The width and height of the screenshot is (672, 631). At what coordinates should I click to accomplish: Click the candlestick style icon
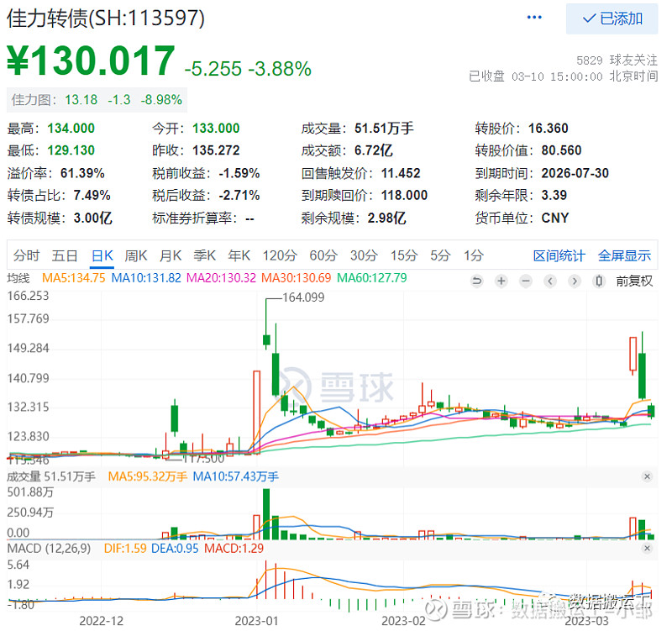[x=599, y=281]
